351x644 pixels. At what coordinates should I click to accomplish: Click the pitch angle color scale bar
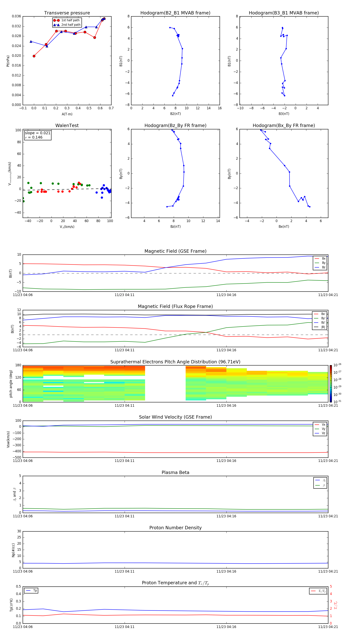tap(331, 384)
